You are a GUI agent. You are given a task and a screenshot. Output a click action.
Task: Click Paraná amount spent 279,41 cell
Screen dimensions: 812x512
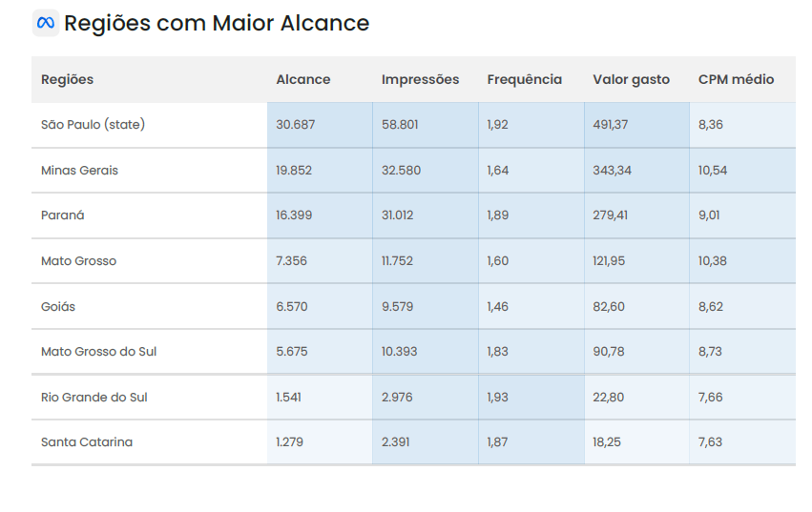[611, 215]
